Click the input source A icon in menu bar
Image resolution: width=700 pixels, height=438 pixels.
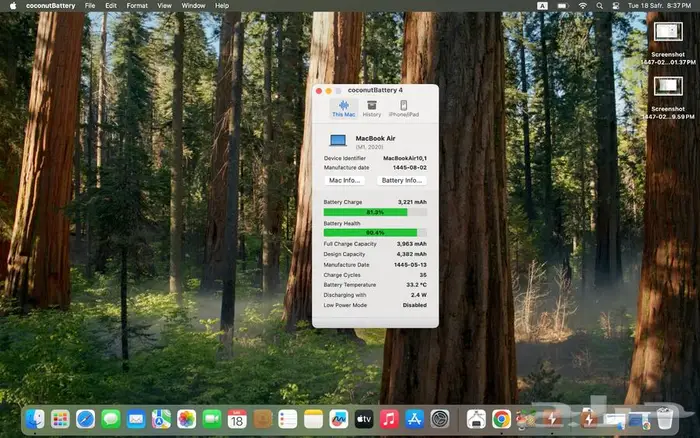coord(542,6)
